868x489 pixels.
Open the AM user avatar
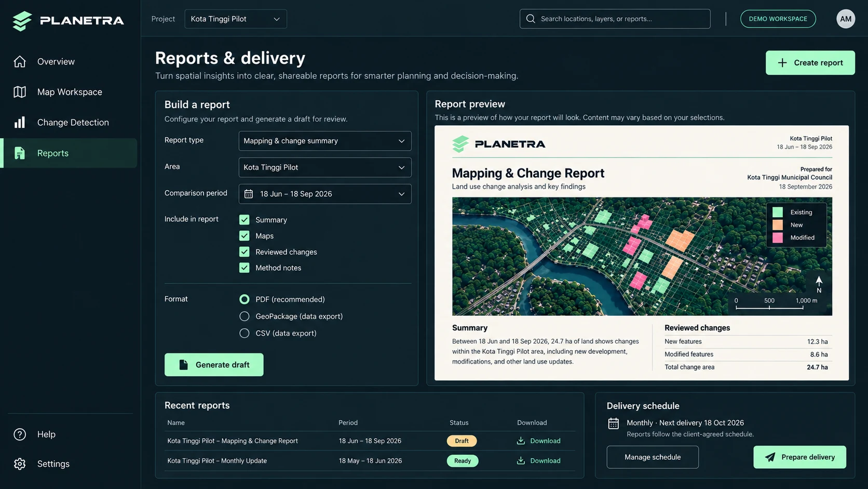(x=846, y=19)
